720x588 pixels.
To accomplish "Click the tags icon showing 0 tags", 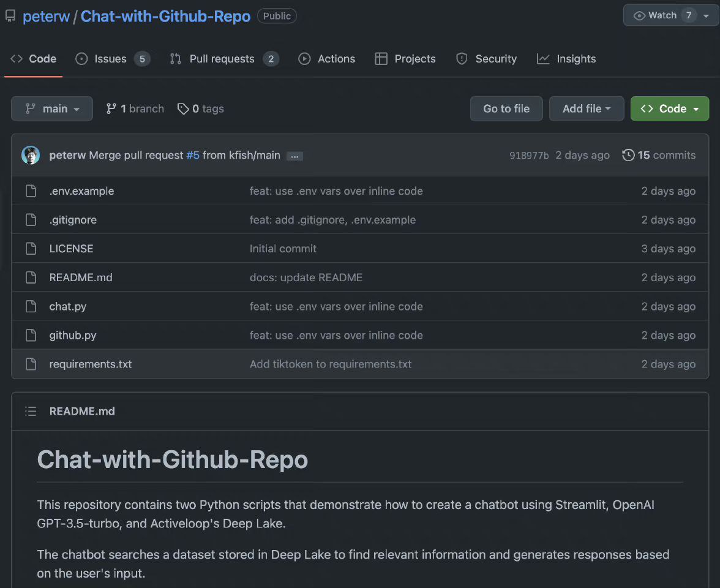I will [x=183, y=108].
